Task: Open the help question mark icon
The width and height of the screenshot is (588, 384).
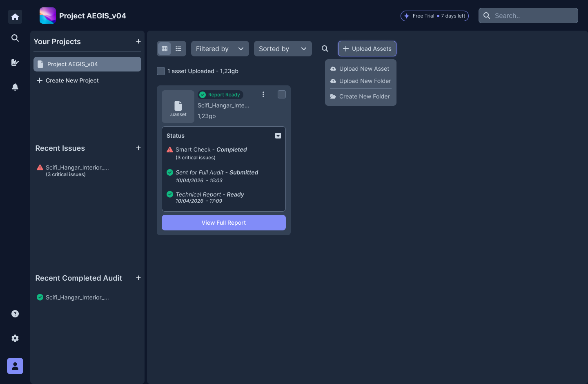Action: pos(15,314)
